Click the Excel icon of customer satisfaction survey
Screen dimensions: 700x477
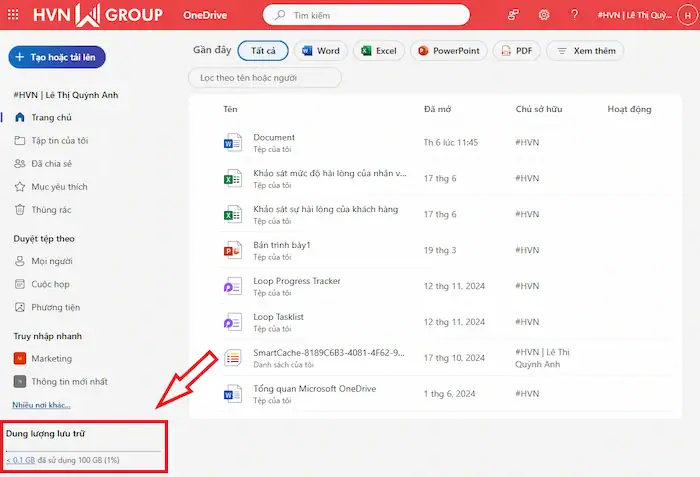(x=233, y=214)
